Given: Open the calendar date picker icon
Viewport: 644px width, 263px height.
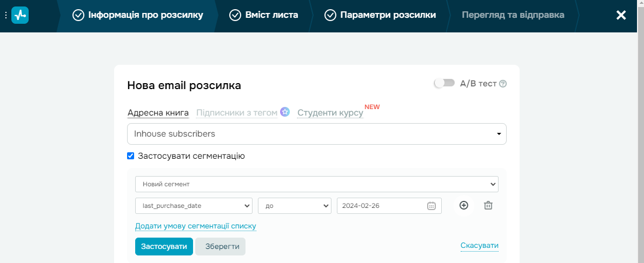Looking at the screenshot, I should (x=431, y=206).
